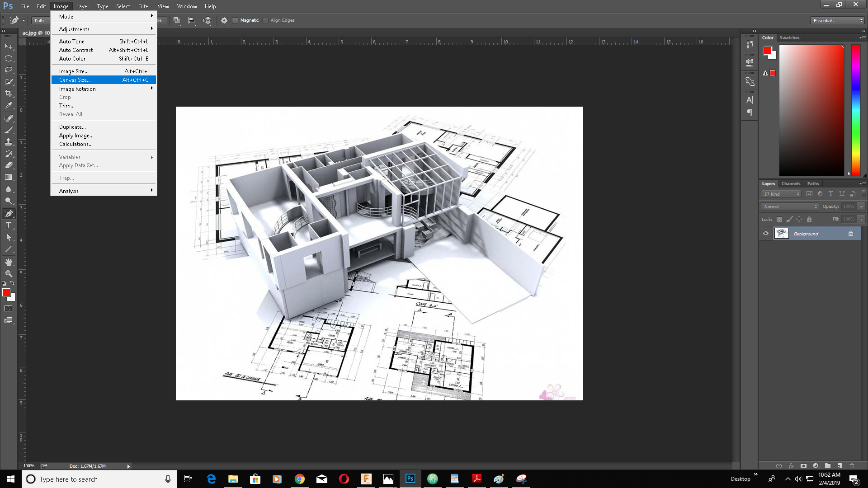Hide the Background layer with the eye icon

coord(766,234)
